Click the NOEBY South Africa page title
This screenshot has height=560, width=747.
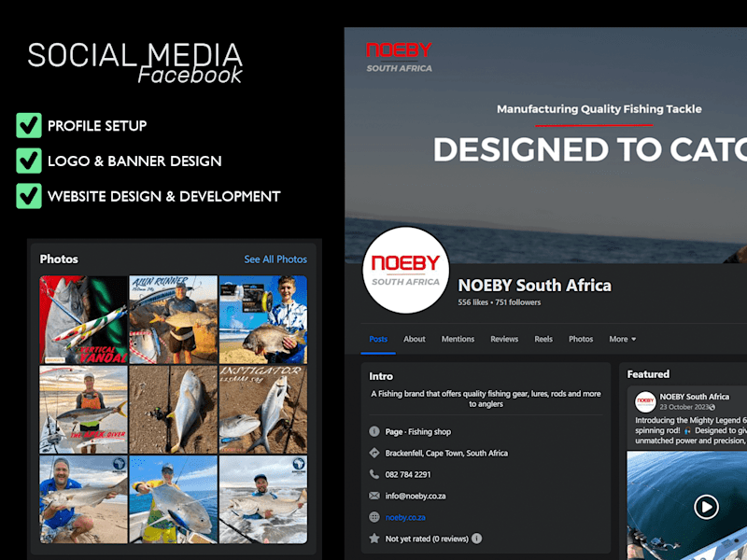coord(534,286)
